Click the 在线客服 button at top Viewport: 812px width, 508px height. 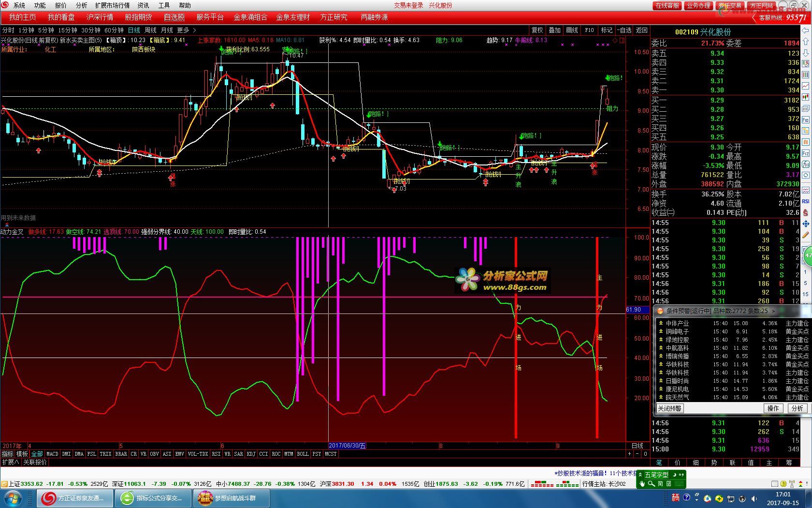667,5
